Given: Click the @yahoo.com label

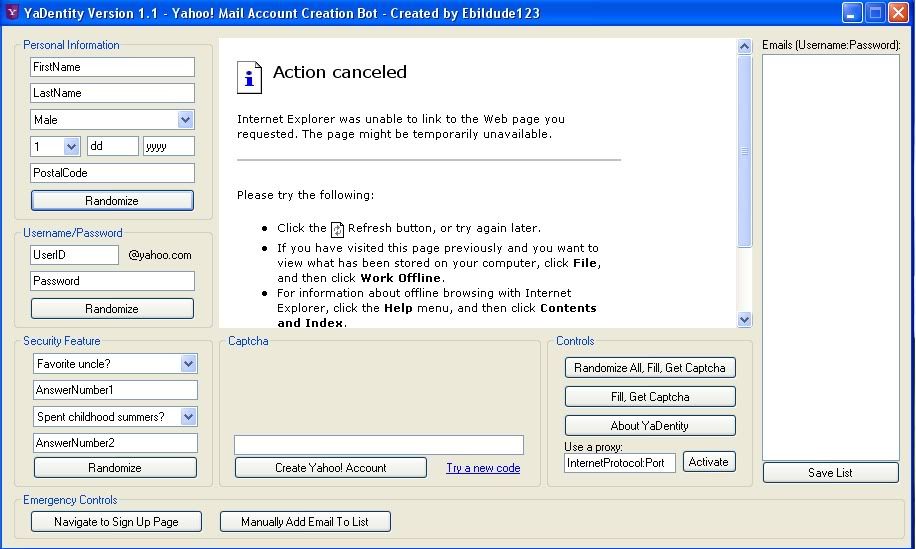Looking at the screenshot, I should click(160, 255).
